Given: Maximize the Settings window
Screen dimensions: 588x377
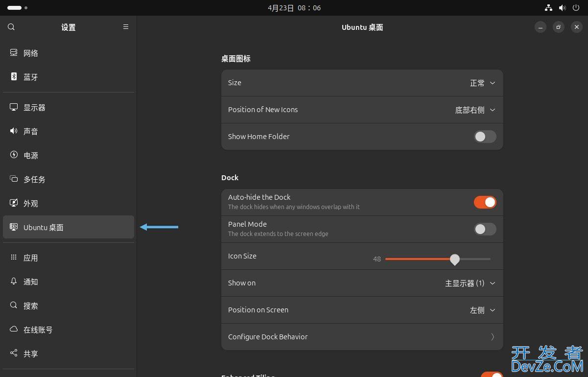Looking at the screenshot, I should (x=558, y=27).
